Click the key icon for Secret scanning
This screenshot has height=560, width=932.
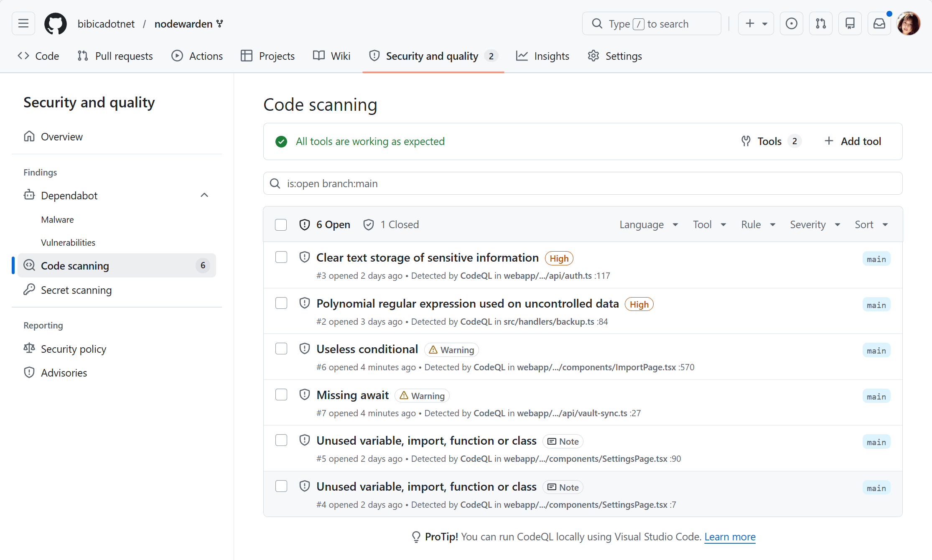pyautogui.click(x=29, y=290)
